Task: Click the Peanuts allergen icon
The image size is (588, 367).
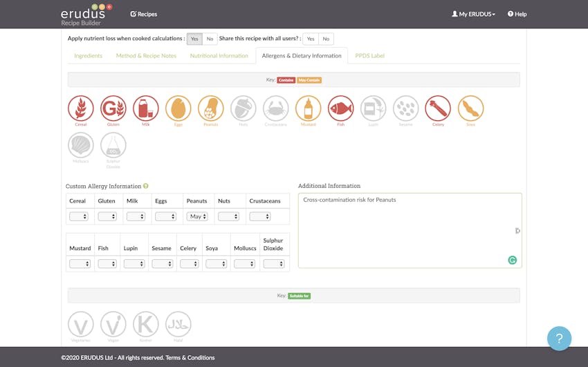Action: pyautogui.click(x=211, y=109)
